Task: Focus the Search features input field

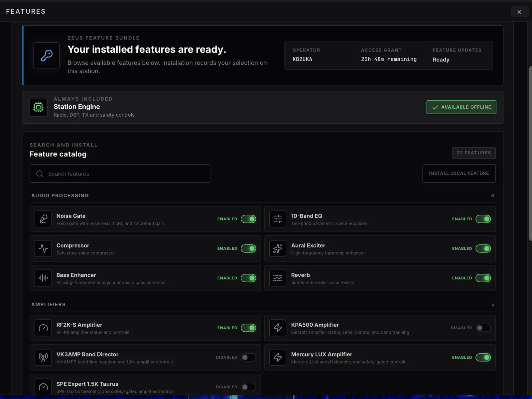Action: coord(120,173)
